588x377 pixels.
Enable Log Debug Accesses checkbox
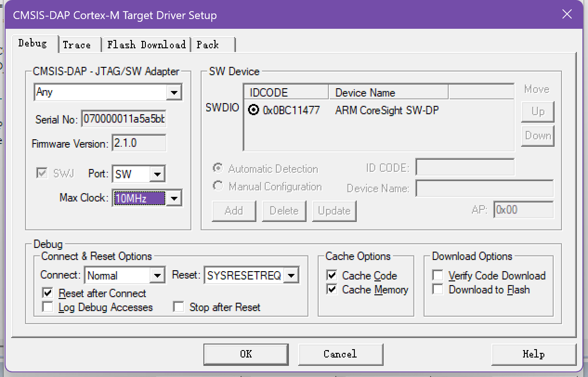47,307
